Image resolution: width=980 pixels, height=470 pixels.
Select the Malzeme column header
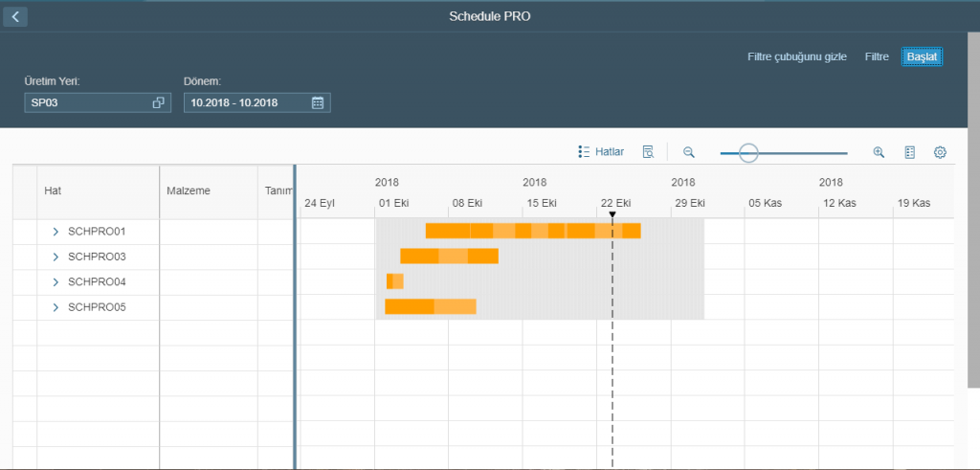tap(209, 191)
